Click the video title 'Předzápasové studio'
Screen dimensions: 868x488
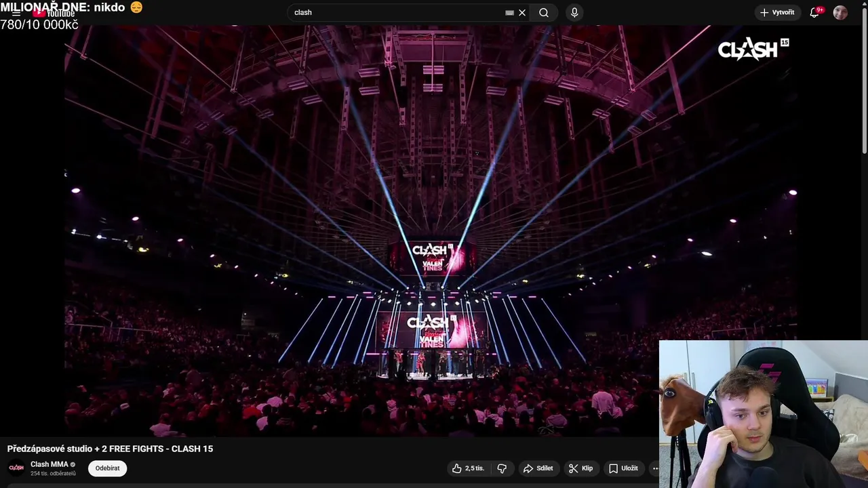tap(110, 449)
